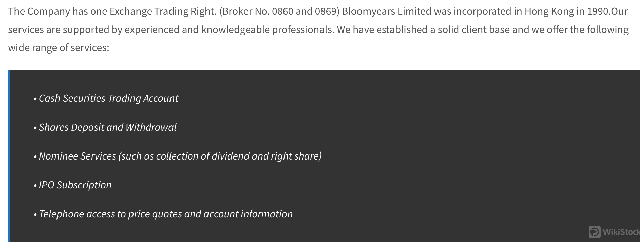
Task: Click the bullet before Shares Deposit
Action: [35, 128]
